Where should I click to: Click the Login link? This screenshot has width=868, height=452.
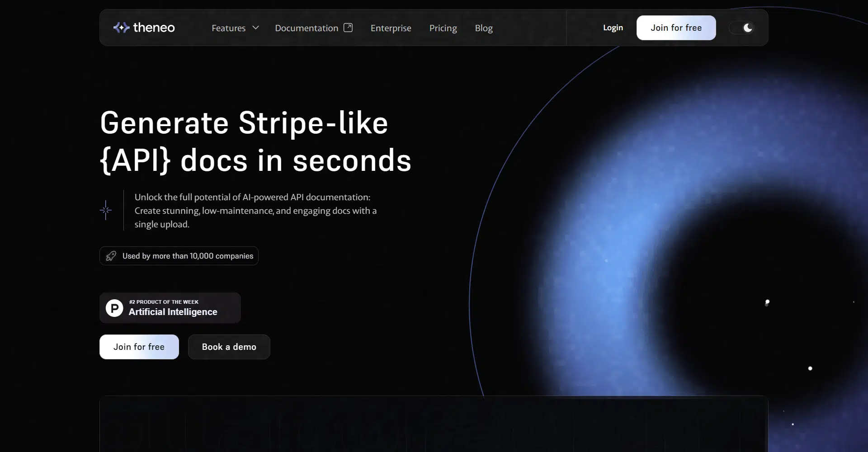[x=613, y=28]
